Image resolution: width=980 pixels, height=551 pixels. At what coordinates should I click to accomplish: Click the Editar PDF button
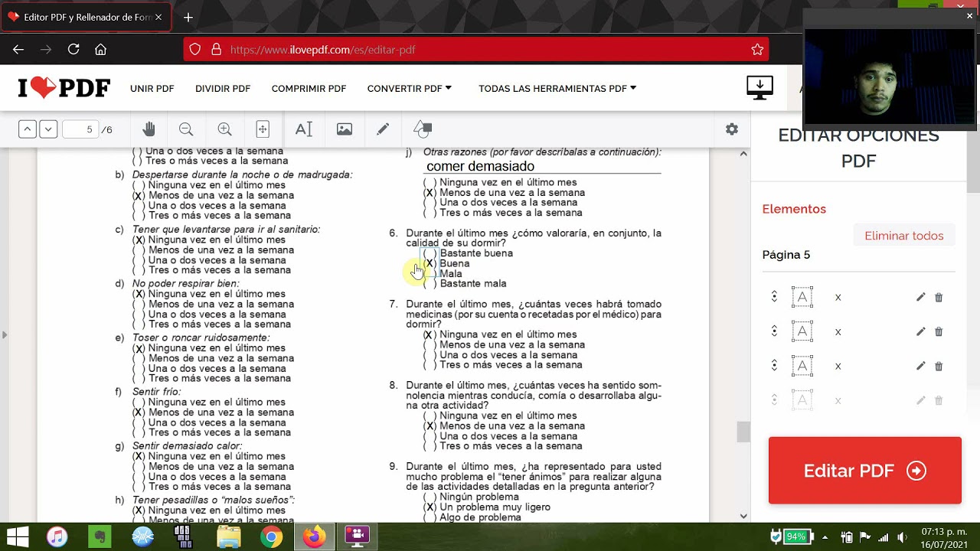(864, 471)
